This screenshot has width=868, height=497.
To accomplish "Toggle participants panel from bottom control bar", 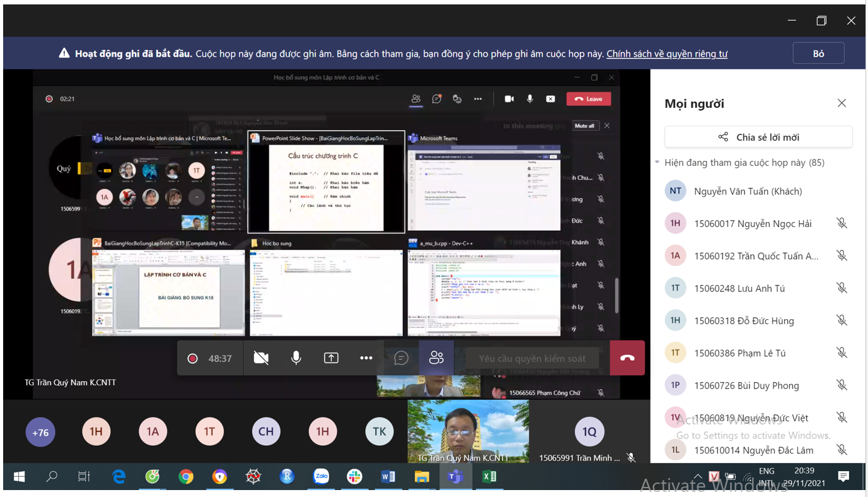I will tap(436, 358).
